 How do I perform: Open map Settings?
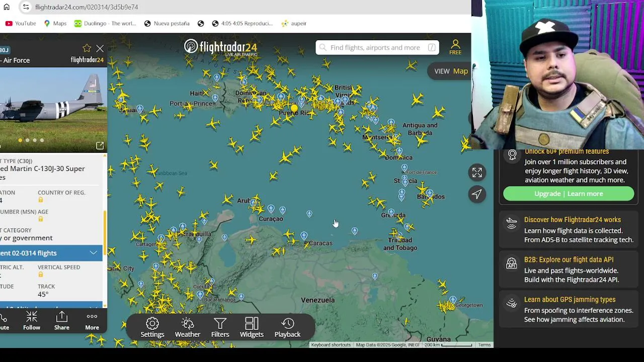click(152, 327)
